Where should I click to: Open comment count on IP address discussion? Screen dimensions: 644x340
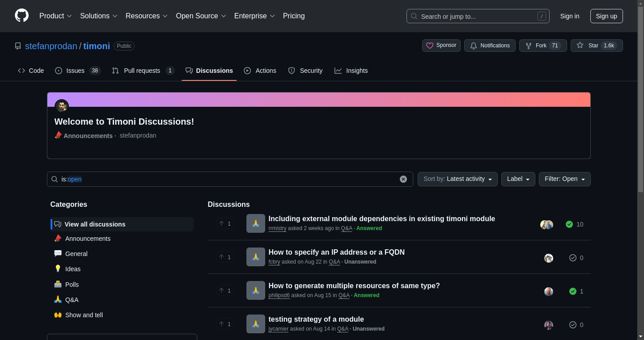(x=576, y=258)
